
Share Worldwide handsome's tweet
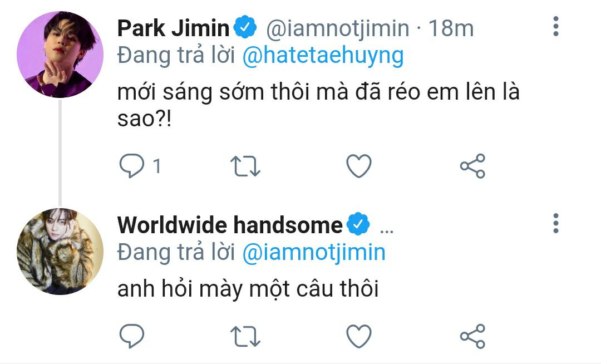(x=472, y=336)
